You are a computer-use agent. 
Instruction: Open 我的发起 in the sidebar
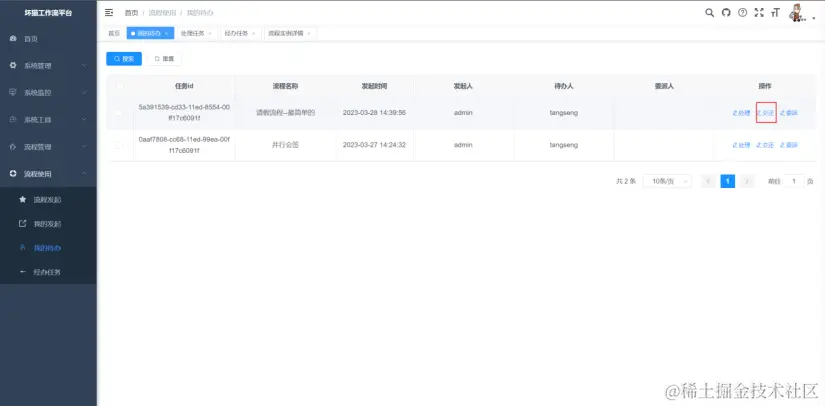pos(48,224)
